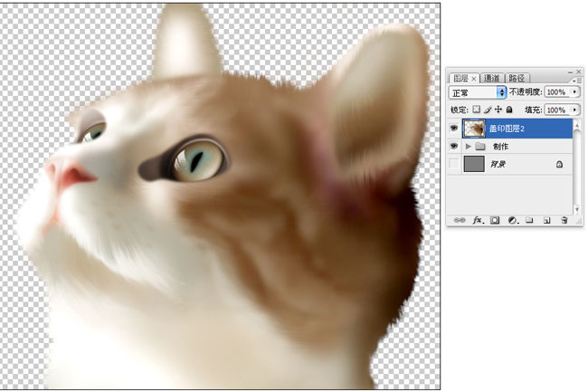Viewport: 588px width, 392px height.
Task: Create a new layer
Action: pos(546,220)
